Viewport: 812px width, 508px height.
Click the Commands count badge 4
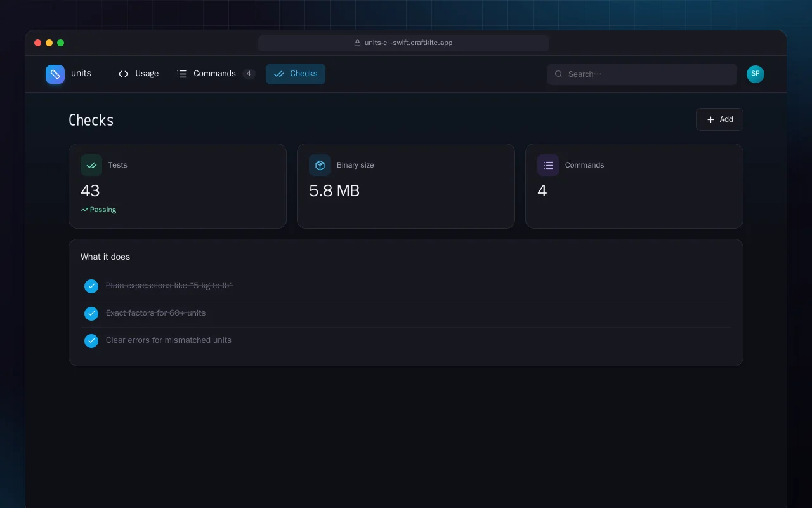[x=249, y=74]
